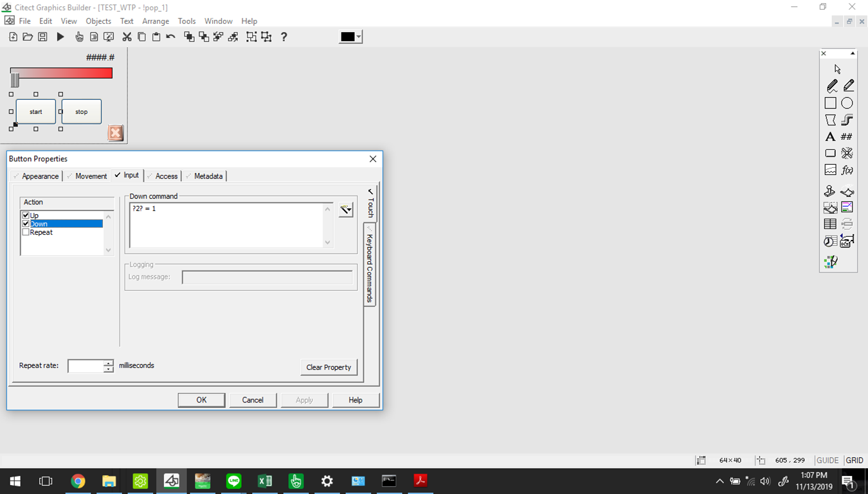The height and width of the screenshot is (494, 868).
Task: Click OK in Button Properties
Action: 201,400
